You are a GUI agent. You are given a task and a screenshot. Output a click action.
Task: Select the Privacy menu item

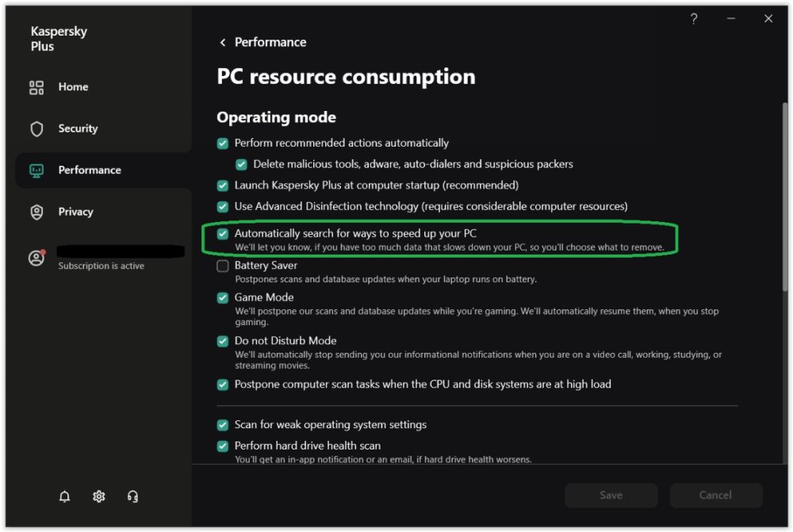[75, 212]
